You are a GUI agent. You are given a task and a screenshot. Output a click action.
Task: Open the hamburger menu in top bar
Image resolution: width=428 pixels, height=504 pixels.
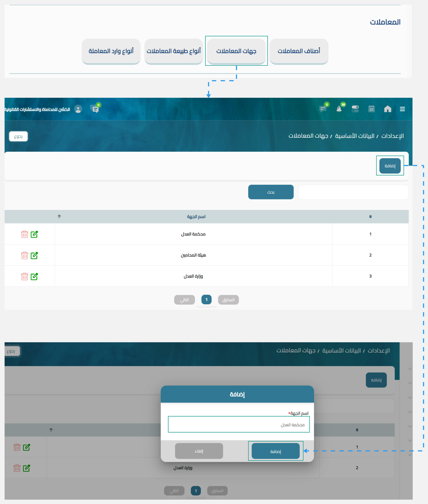(x=402, y=109)
